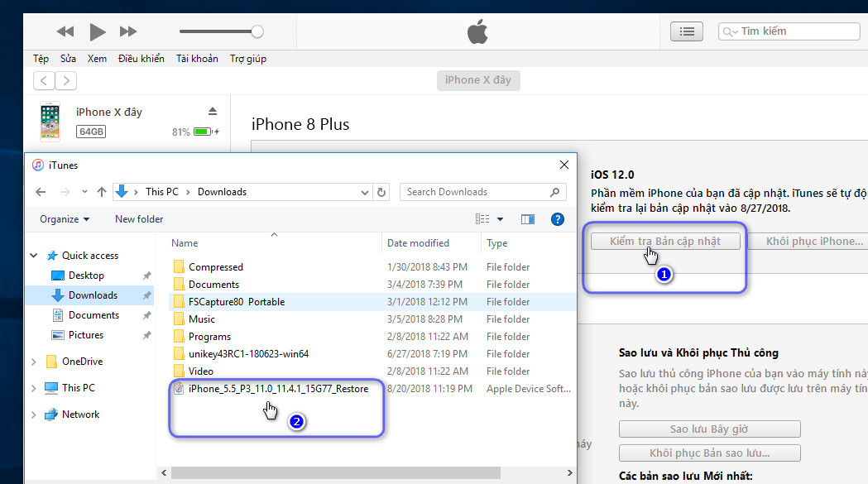Viewport: 868px width, 484px height.
Task: Open the address bar history dropdown
Action: point(365,192)
